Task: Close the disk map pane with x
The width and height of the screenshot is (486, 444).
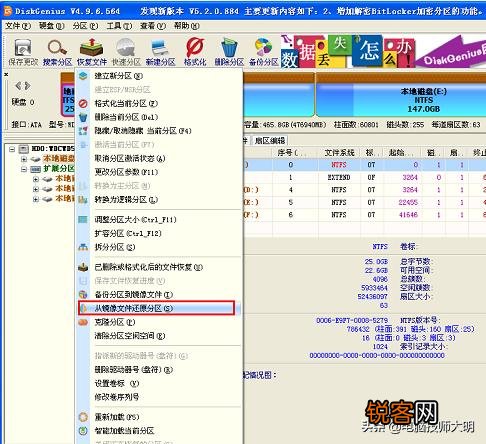Action: pyautogui.click(x=6, y=74)
